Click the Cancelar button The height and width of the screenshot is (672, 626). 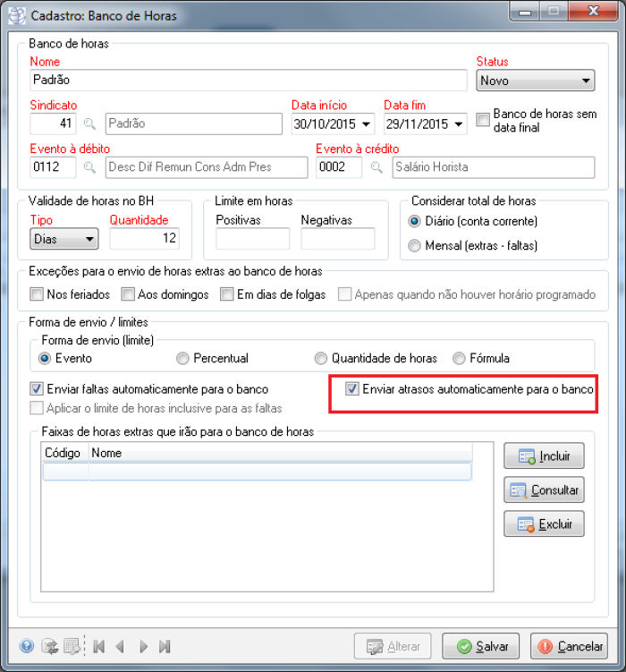(568, 646)
